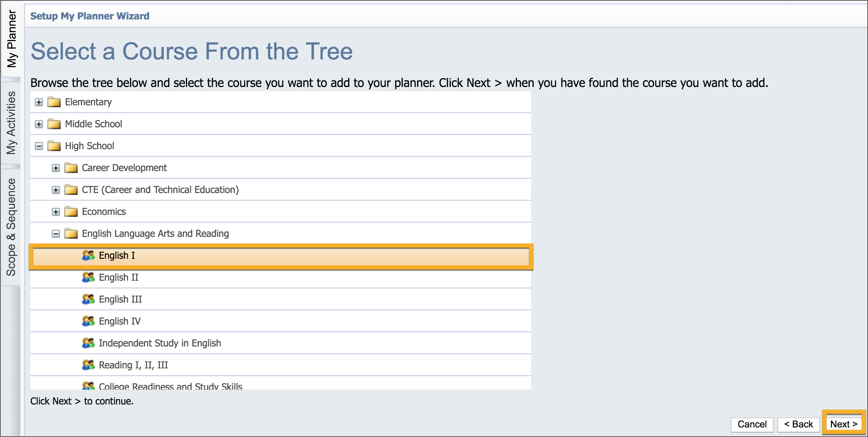Expand the Elementary tree node
Image resolution: width=868 pixels, height=437 pixels.
tap(39, 102)
